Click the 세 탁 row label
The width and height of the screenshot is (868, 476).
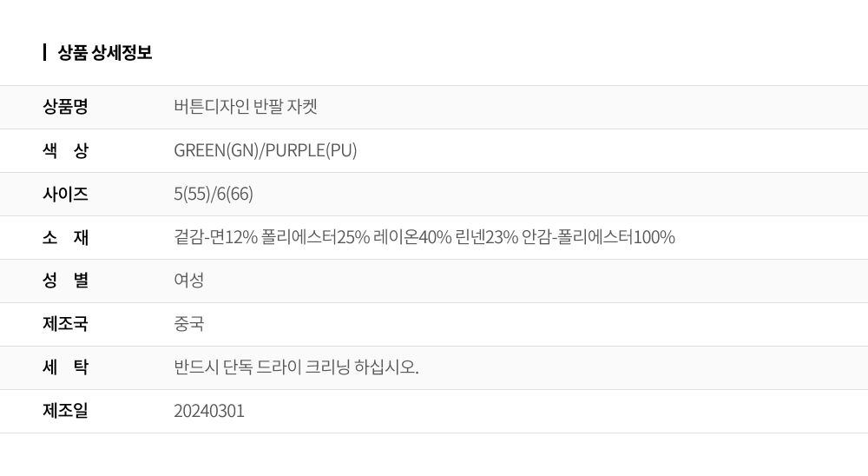tap(65, 367)
